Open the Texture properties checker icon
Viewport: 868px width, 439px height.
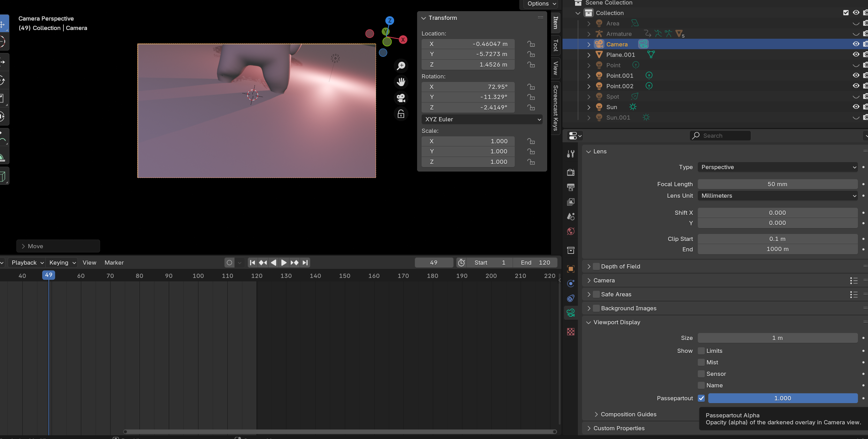coord(571,332)
